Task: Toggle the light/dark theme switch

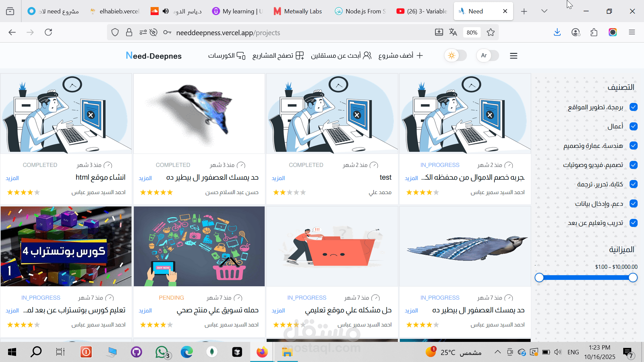Action: 455,56
